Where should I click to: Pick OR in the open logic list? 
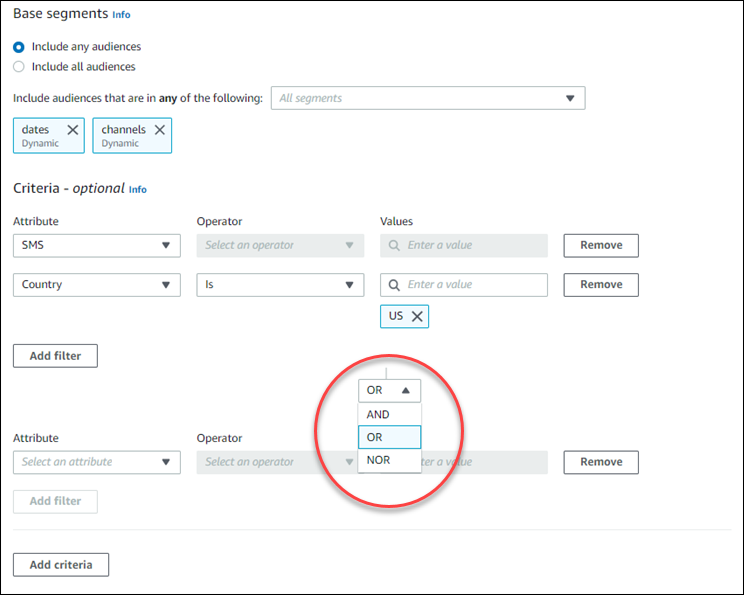(389, 437)
